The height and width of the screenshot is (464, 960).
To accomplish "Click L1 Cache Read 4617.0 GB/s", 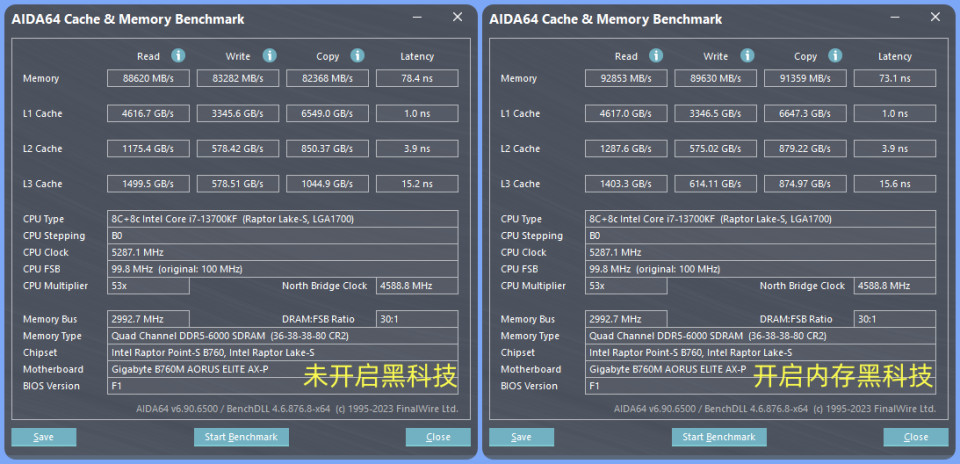I will point(626,113).
